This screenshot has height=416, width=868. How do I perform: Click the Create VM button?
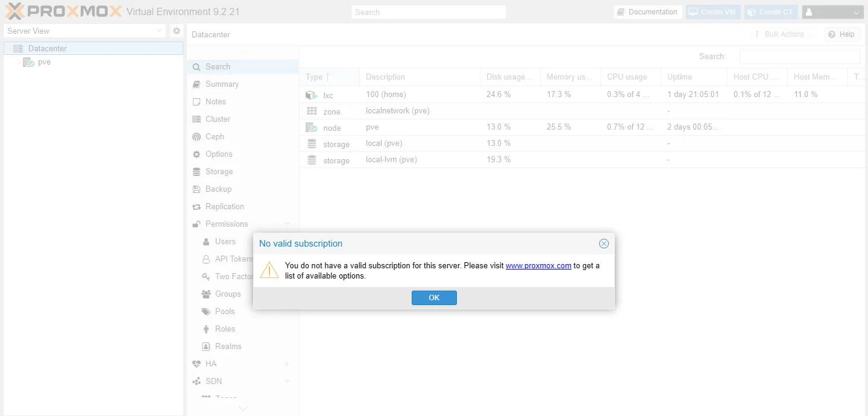[713, 12]
